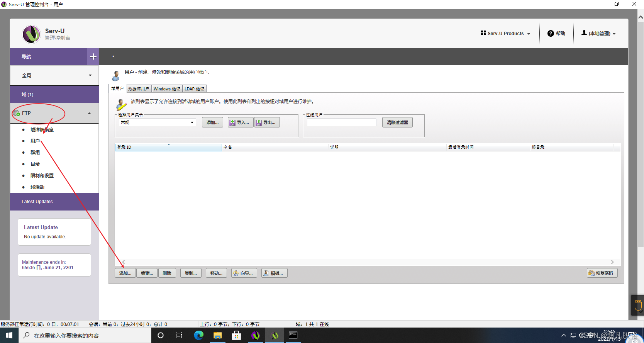Click the plus icon beside the navigation header
The width and height of the screenshot is (644, 343).
point(93,57)
